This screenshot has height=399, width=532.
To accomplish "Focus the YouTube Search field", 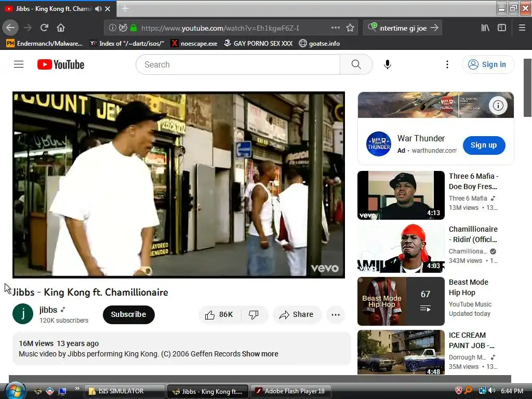I will point(238,64).
